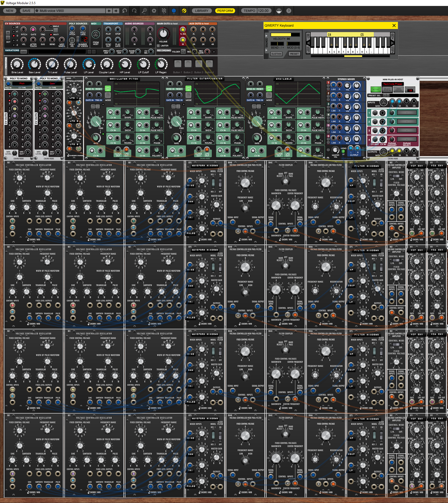Click the NEW button in the top bar

[x=10, y=11]
